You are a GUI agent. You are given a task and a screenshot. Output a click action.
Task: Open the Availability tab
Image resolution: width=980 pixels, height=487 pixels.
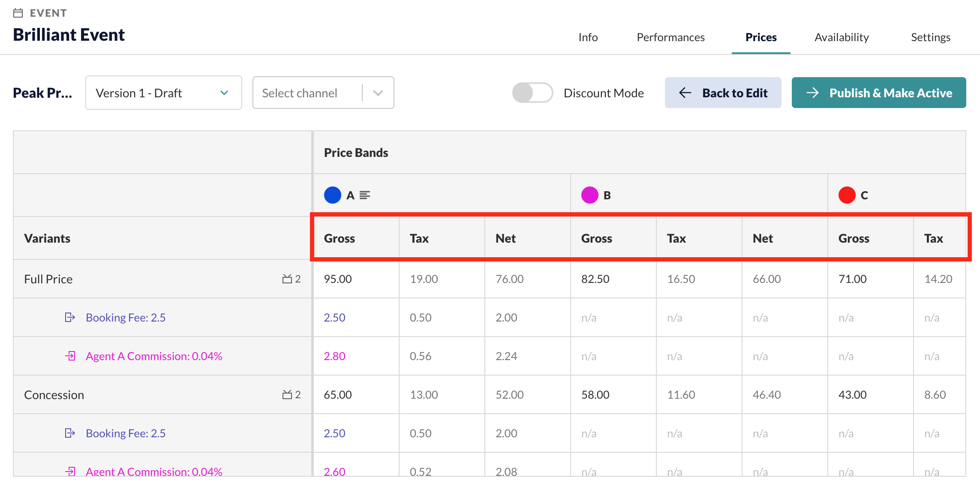(x=842, y=37)
